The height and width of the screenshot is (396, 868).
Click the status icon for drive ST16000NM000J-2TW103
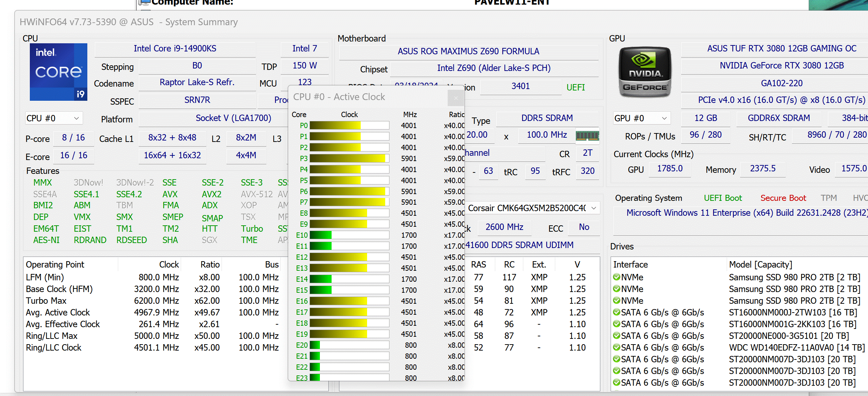(x=617, y=312)
